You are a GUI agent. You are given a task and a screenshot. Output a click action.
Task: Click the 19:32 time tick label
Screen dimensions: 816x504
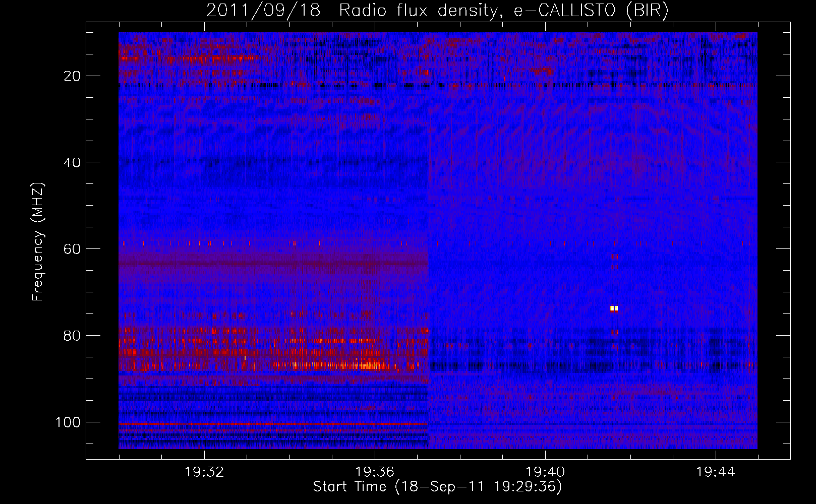click(x=204, y=472)
